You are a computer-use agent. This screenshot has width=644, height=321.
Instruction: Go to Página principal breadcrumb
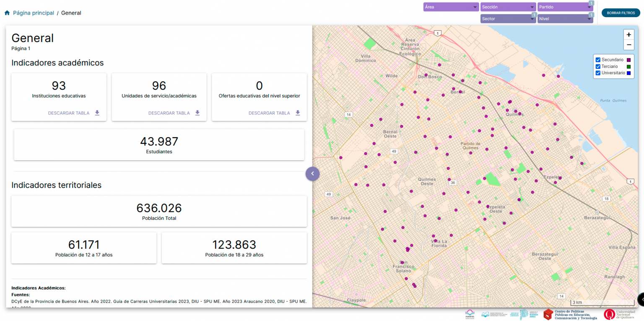(34, 13)
